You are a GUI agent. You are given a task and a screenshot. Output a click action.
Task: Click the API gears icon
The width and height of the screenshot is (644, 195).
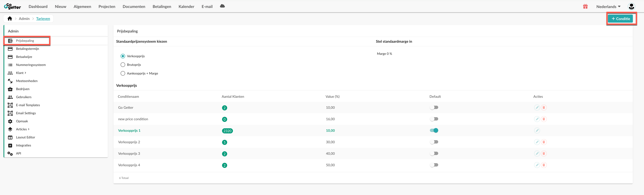[10, 154]
